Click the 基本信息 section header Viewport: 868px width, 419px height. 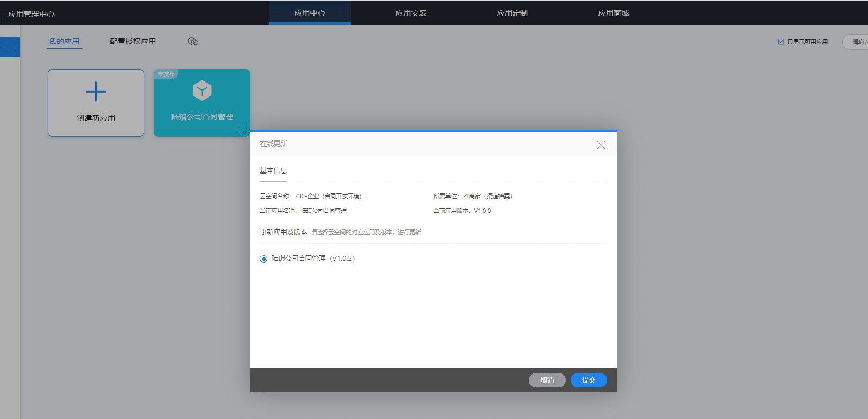[x=273, y=171]
